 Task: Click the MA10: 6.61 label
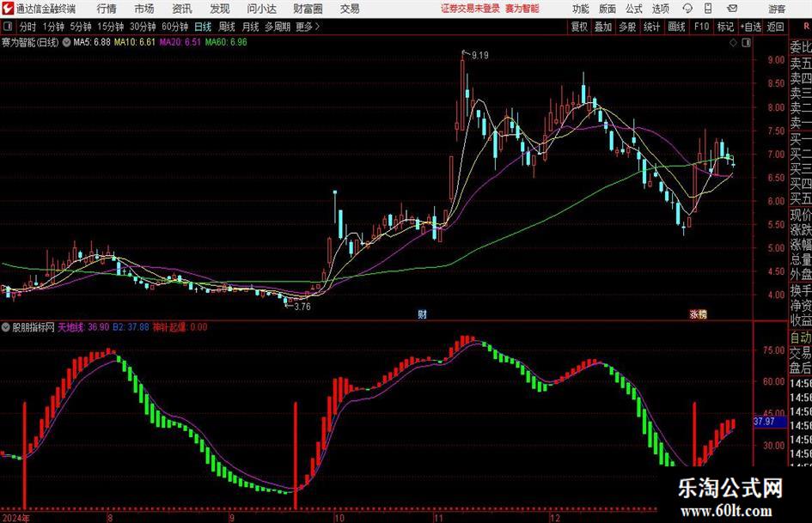point(135,42)
